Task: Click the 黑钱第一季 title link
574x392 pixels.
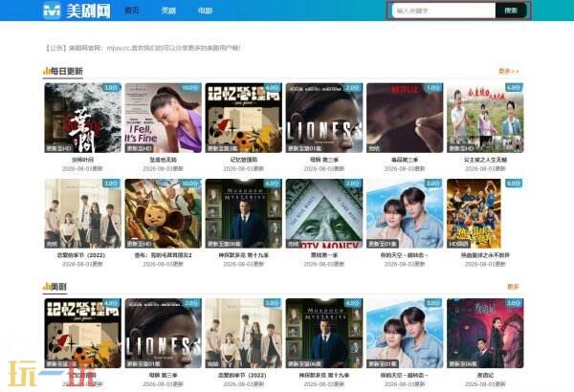Action: coord(324,255)
